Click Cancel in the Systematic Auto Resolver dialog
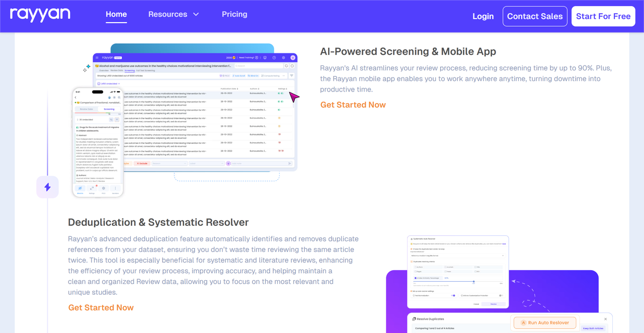 pos(476,304)
